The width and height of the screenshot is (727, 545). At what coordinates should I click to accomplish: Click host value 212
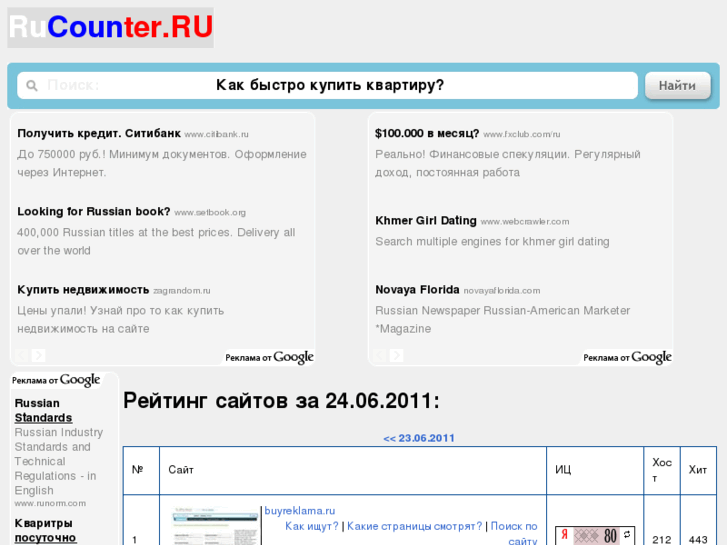pos(662,540)
